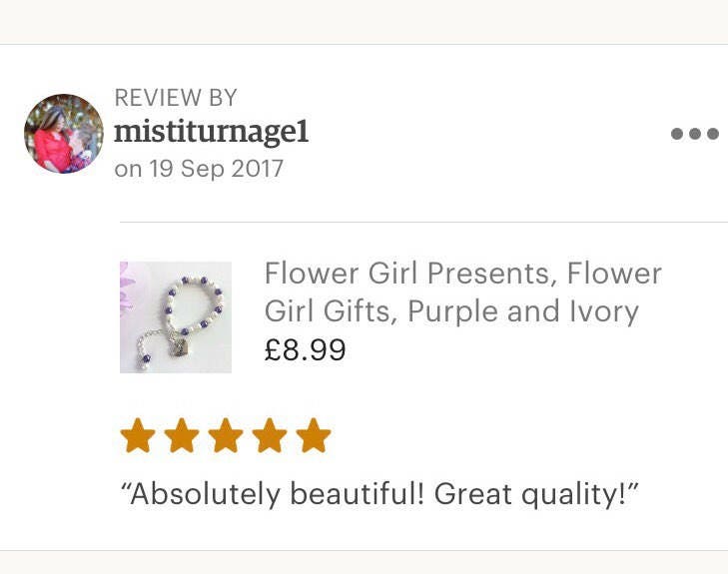Click the "Girl Gifts, Purple and Ivory" line
728x574 pixels.
pyautogui.click(x=450, y=311)
